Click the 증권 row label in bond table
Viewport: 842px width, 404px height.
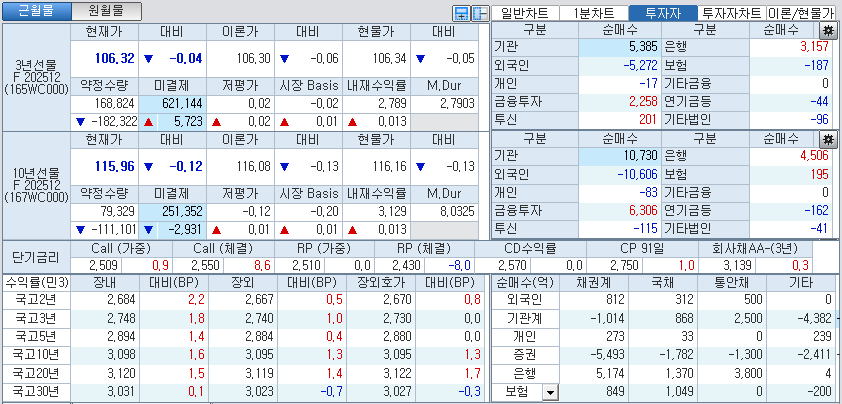click(525, 355)
